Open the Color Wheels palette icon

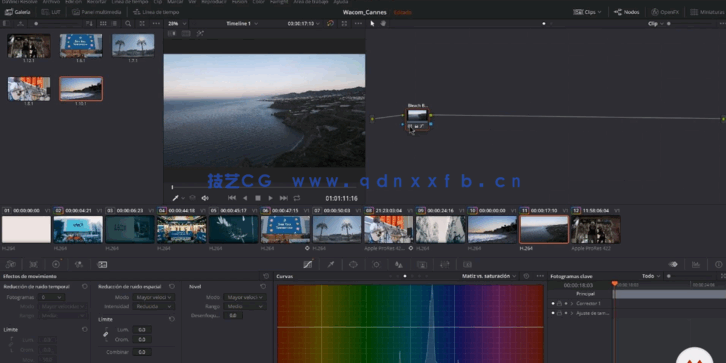(x=56, y=264)
